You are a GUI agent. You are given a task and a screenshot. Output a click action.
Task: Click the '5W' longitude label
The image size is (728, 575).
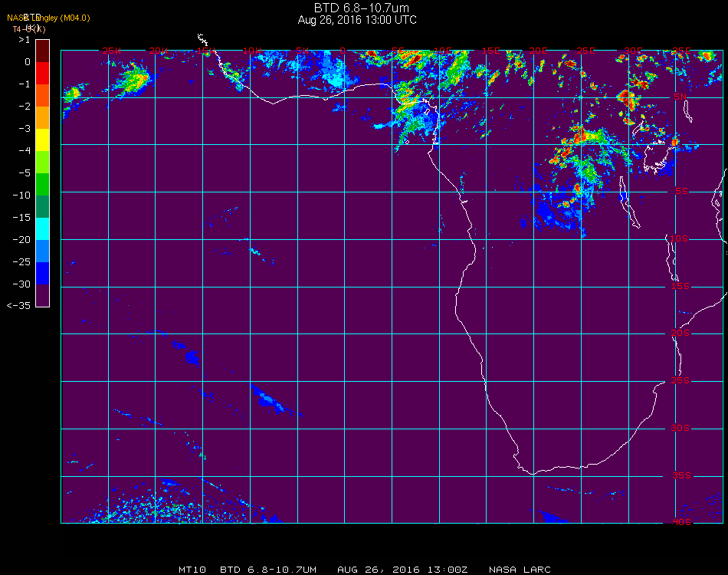[303, 51]
